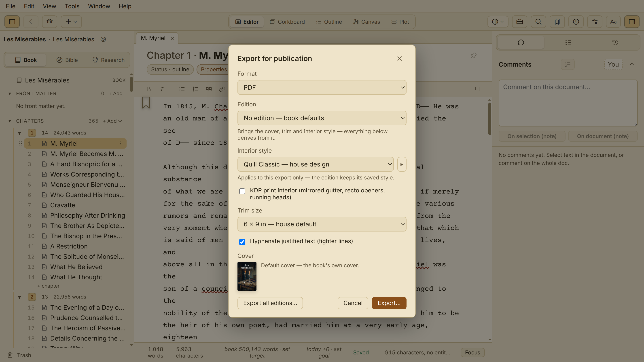This screenshot has width=644, height=362.
Task: Open the Format PDF dropdown
Action: [322, 87]
